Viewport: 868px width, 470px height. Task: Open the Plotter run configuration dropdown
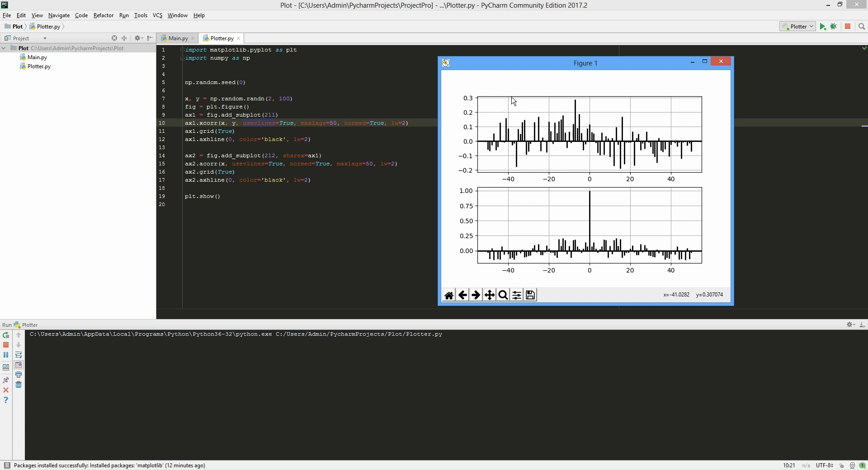click(798, 27)
